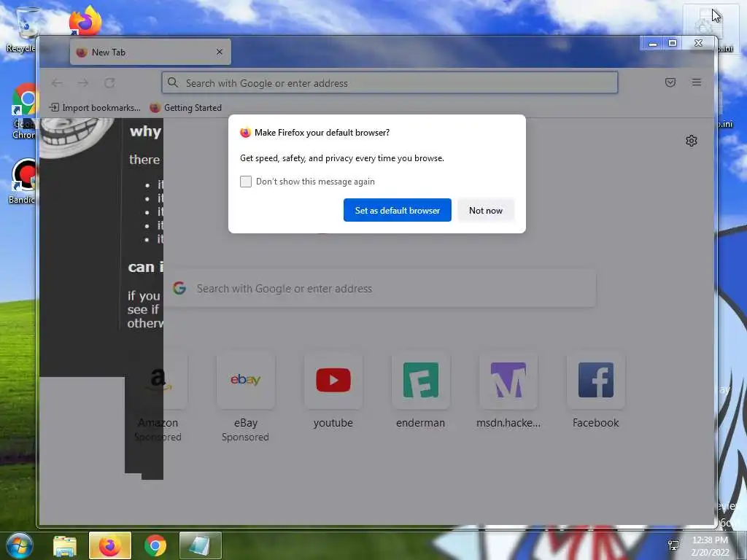Viewport: 747px width, 560px height.
Task: Open new tab personalize gear icon
Action: click(x=692, y=141)
